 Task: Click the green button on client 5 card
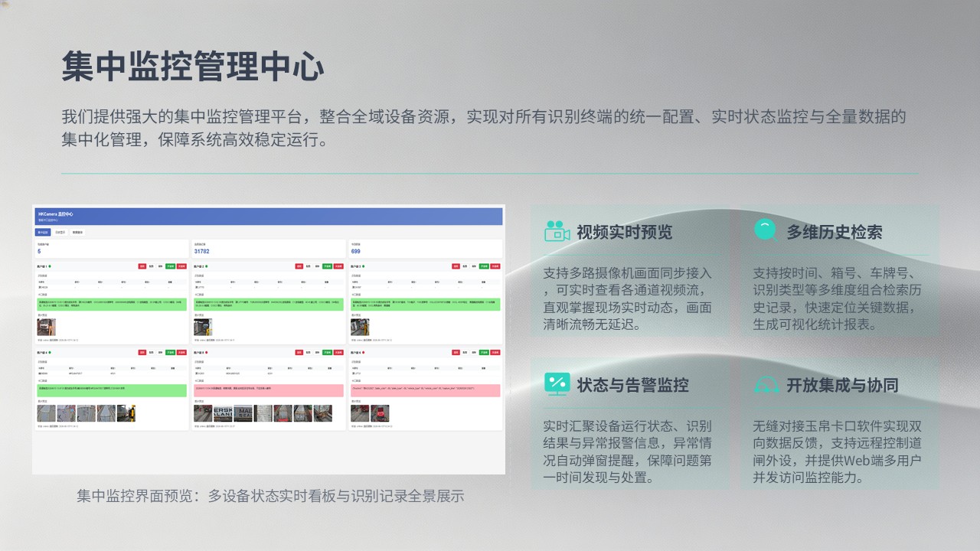click(x=327, y=352)
